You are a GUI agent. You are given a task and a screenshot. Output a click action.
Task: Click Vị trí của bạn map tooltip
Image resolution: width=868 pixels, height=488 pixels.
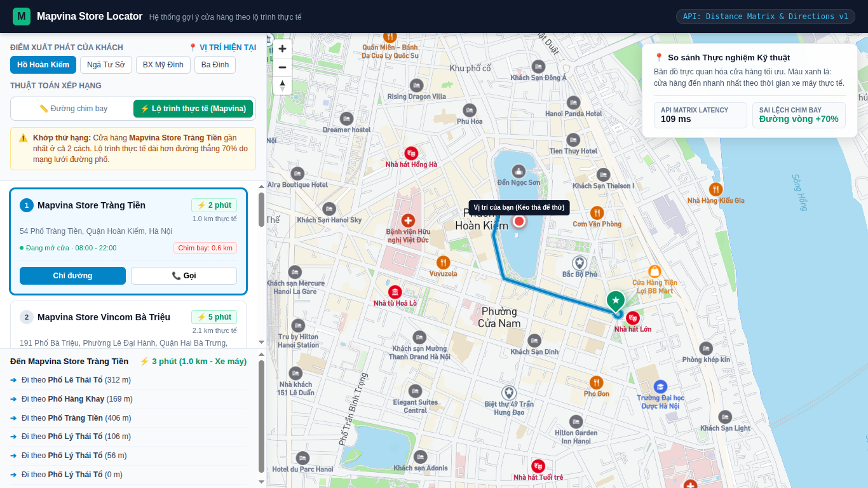(519, 207)
